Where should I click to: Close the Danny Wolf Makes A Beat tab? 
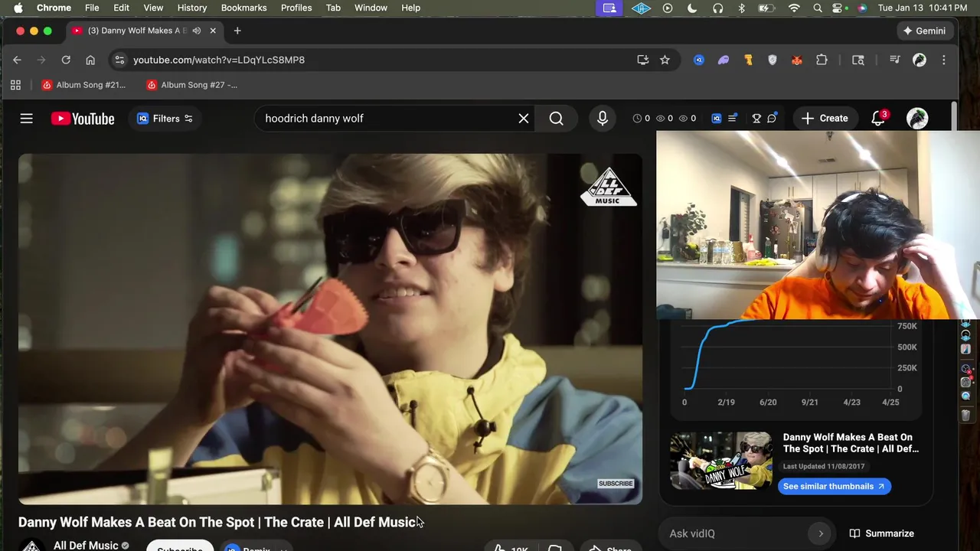[x=213, y=31]
